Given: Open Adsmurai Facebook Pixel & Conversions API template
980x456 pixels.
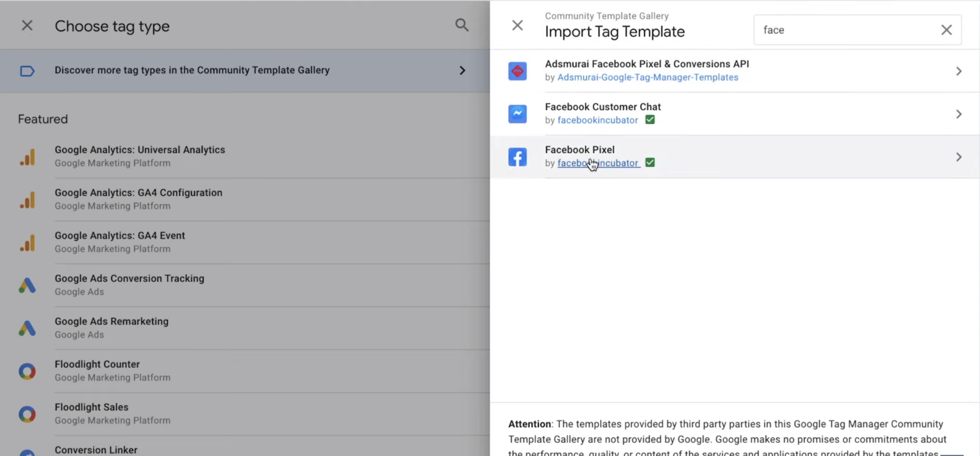Looking at the screenshot, I should 735,71.
